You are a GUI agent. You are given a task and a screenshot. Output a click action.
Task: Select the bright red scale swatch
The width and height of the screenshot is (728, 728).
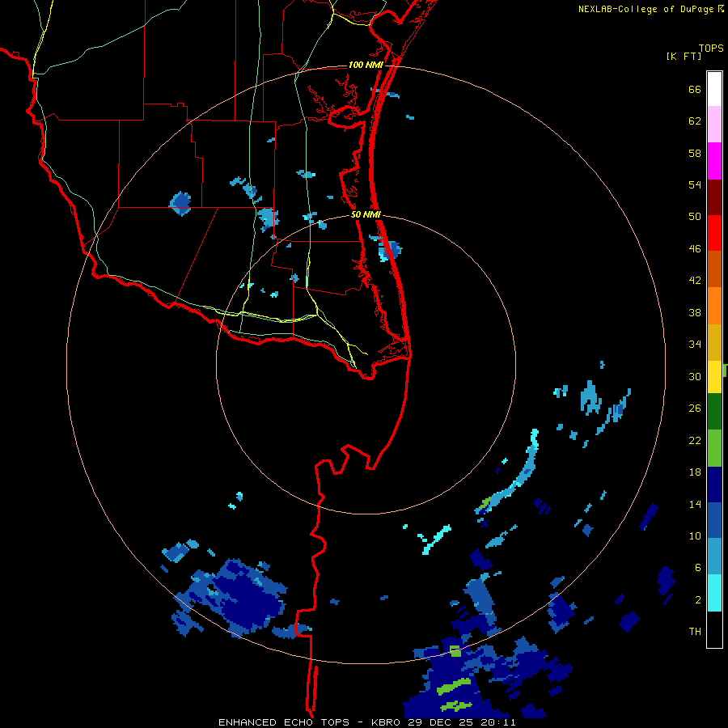(714, 233)
